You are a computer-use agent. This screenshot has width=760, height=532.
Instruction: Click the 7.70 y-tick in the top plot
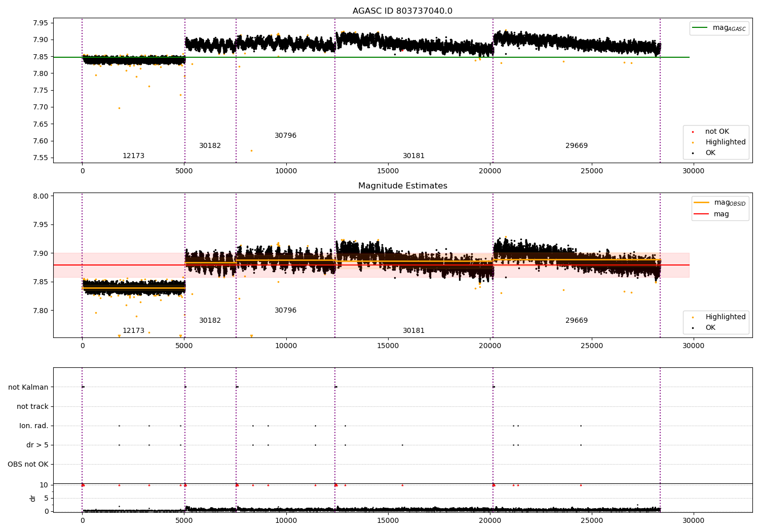tap(41, 107)
